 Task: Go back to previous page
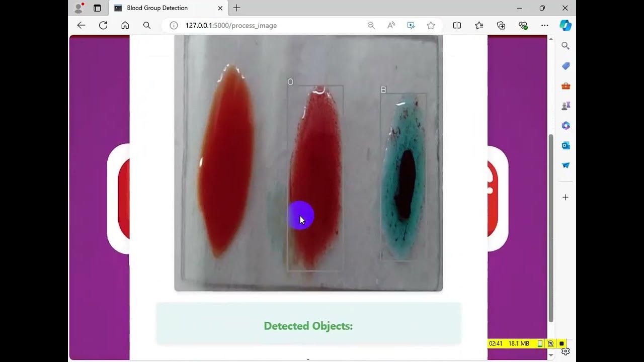click(x=81, y=25)
